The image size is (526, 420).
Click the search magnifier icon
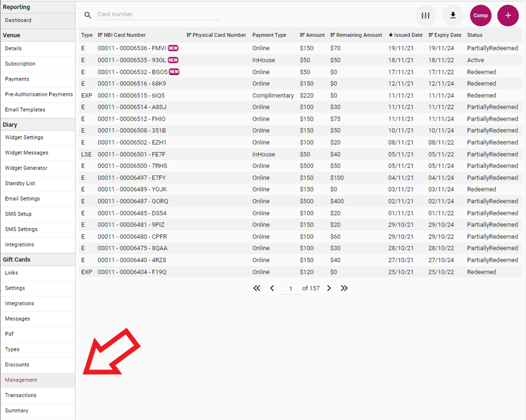coord(87,15)
